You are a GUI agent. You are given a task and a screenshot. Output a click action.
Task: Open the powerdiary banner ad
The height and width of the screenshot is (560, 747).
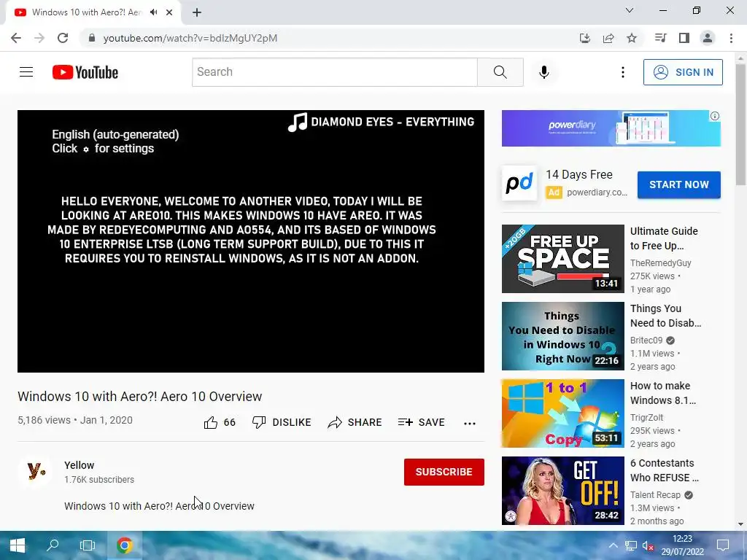click(x=611, y=128)
